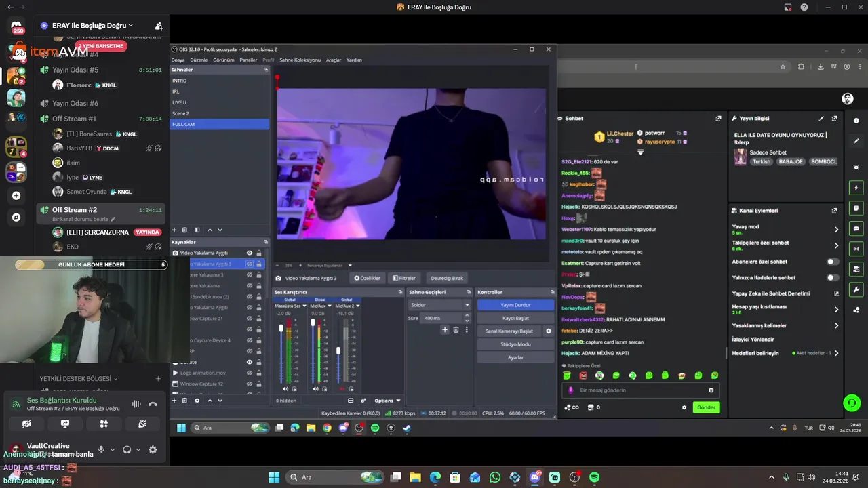
Task: Open OBS Düzenle menu
Action: point(199,60)
